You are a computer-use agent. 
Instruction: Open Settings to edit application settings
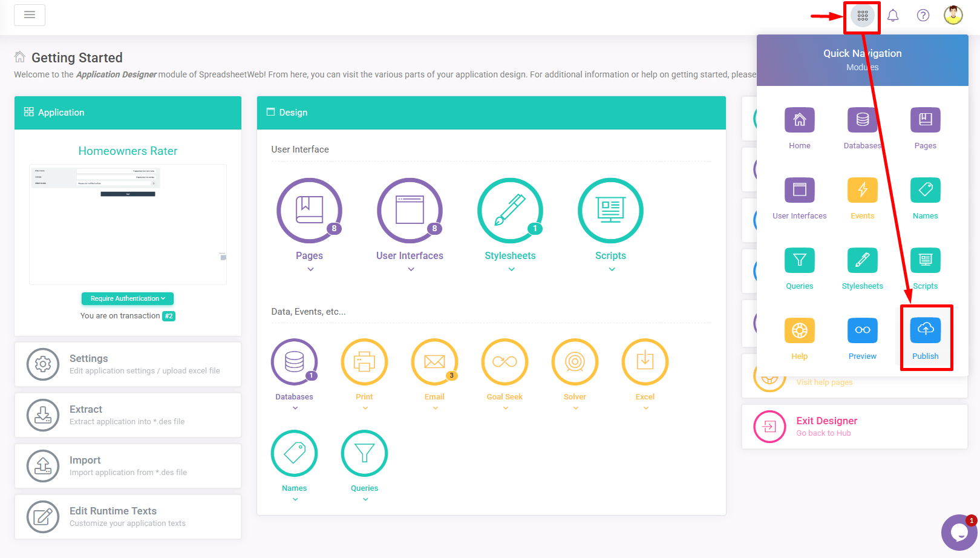tap(128, 364)
